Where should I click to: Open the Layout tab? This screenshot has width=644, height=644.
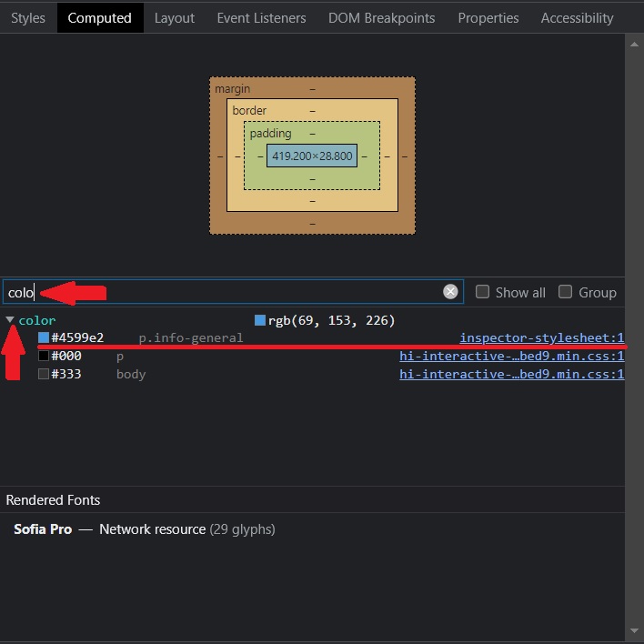[174, 18]
